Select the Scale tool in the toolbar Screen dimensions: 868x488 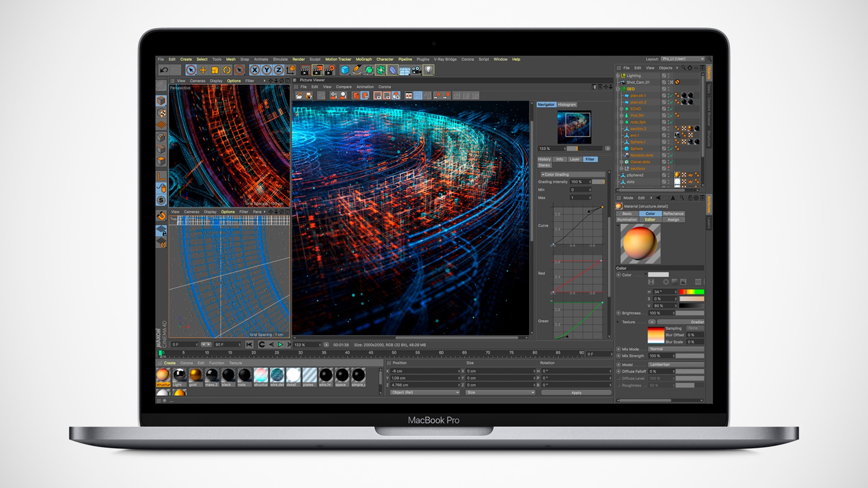(x=215, y=71)
